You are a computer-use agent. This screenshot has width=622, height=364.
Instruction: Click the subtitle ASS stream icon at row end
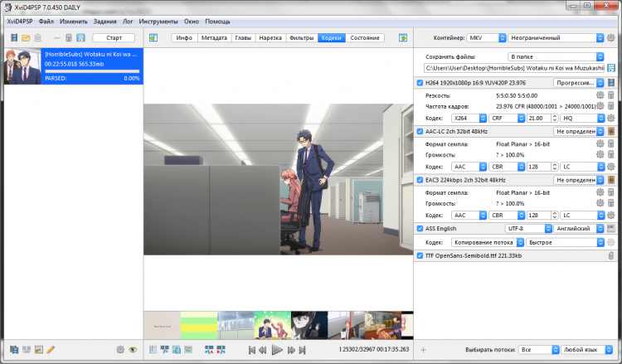[x=611, y=228]
